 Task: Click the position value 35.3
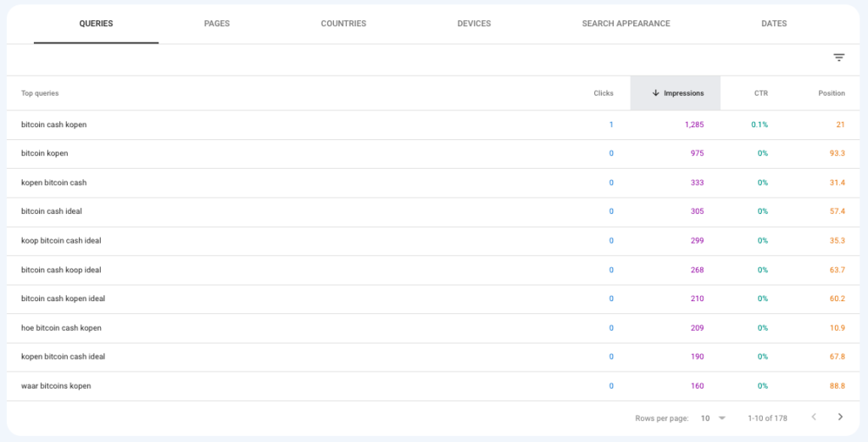(837, 240)
